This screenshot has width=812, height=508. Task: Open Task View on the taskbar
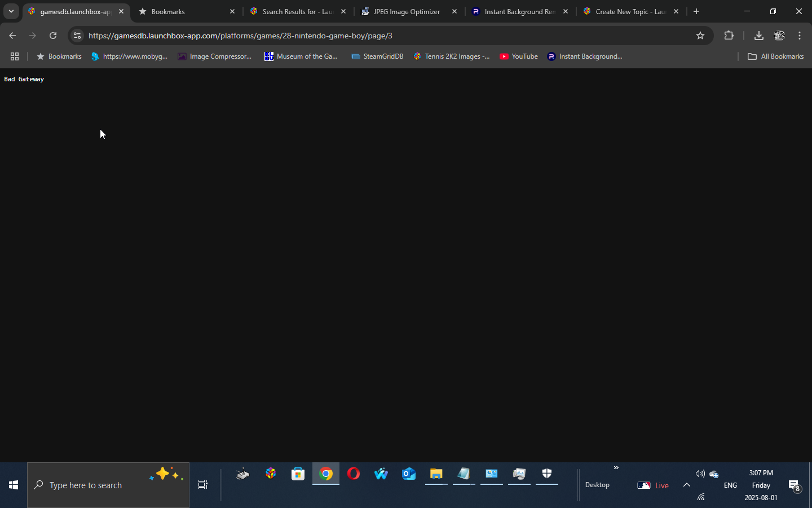[x=203, y=485]
